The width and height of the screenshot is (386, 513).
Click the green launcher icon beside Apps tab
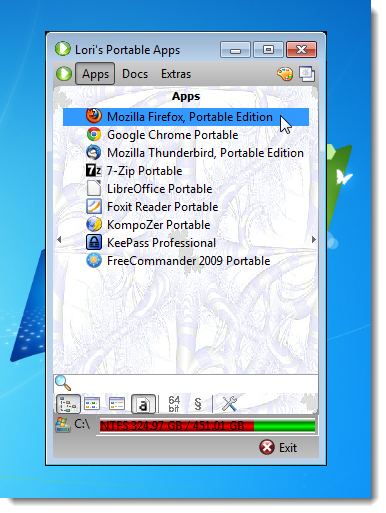point(64,74)
